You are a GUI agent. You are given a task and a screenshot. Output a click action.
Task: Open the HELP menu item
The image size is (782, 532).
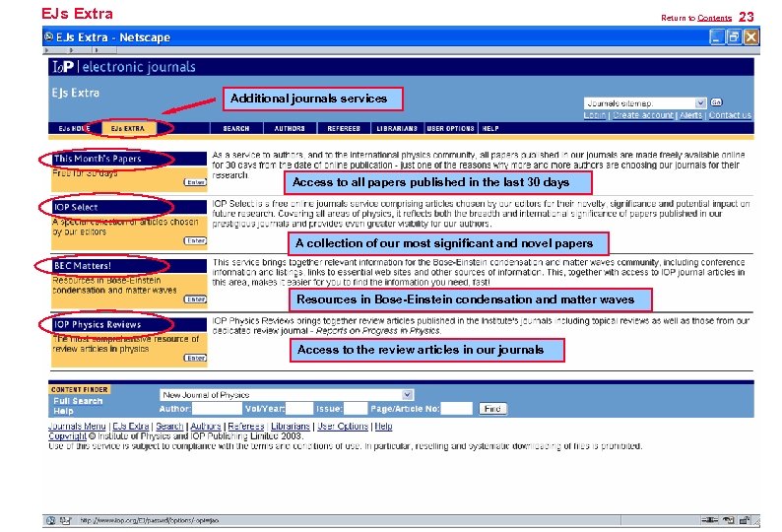(490, 129)
